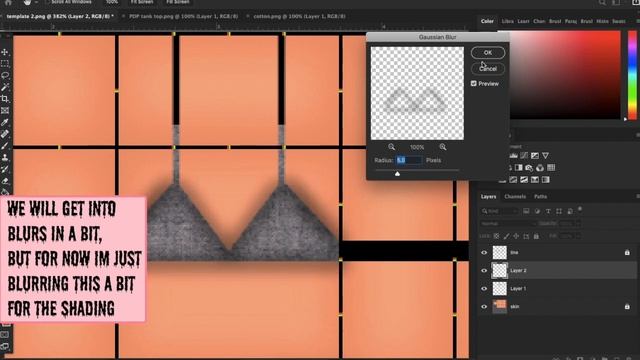Hide the skin layer

click(x=484, y=307)
